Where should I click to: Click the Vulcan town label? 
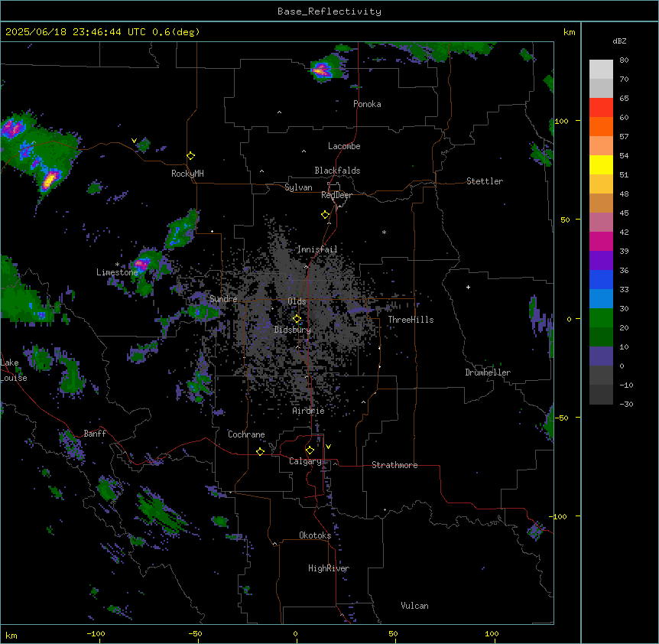point(414,606)
